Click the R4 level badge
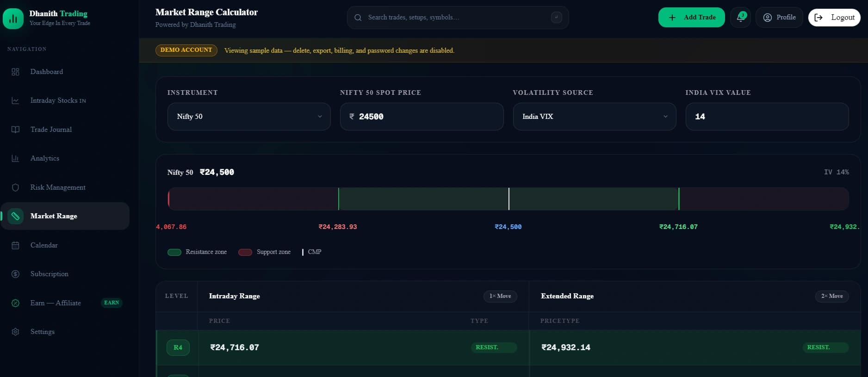The image size is (868, 377). (178, 347)
